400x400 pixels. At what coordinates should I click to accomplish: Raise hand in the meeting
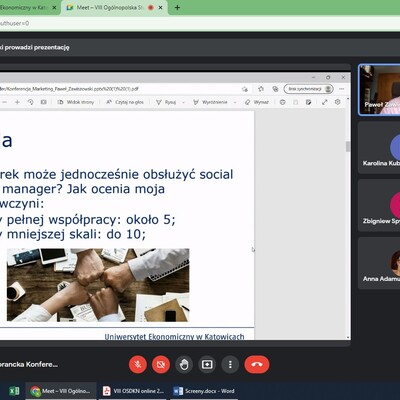(184, 364)
